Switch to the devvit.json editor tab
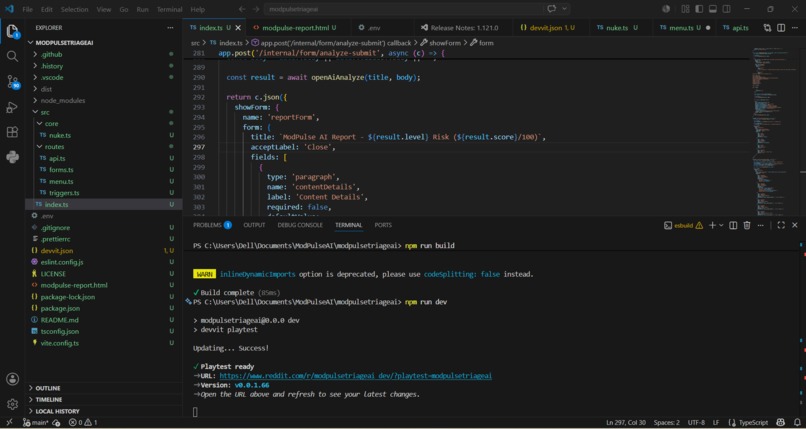806x429 pixels. (548, 28)
